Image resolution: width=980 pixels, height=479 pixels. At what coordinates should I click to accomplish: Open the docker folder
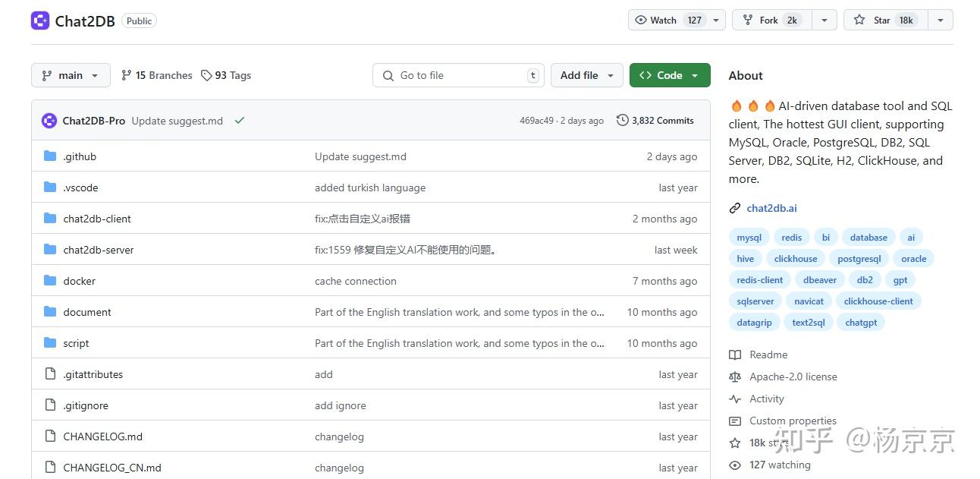(x=79, y=280)
